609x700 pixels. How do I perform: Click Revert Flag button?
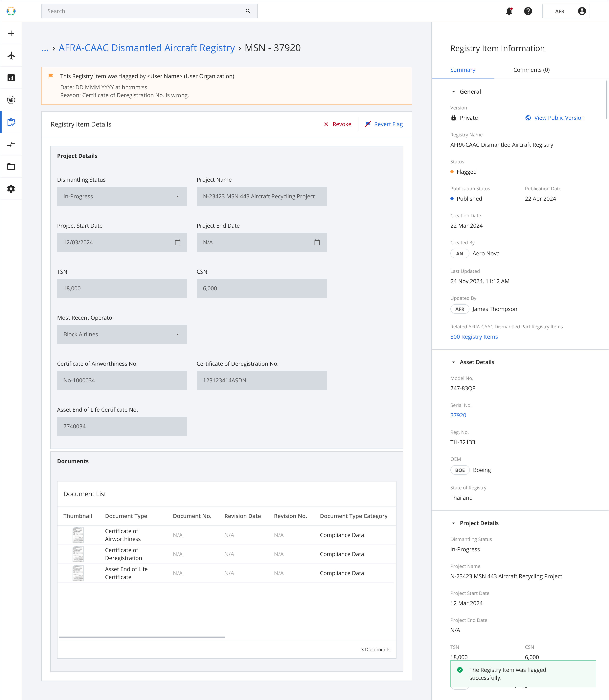pyautogui.click(x=384, y=124)
